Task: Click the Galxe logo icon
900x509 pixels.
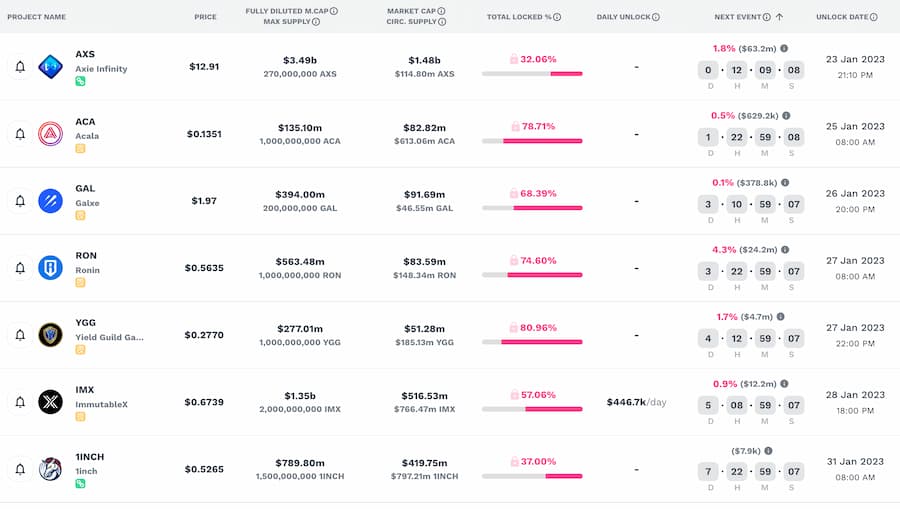Action: [x=50, y=201]
